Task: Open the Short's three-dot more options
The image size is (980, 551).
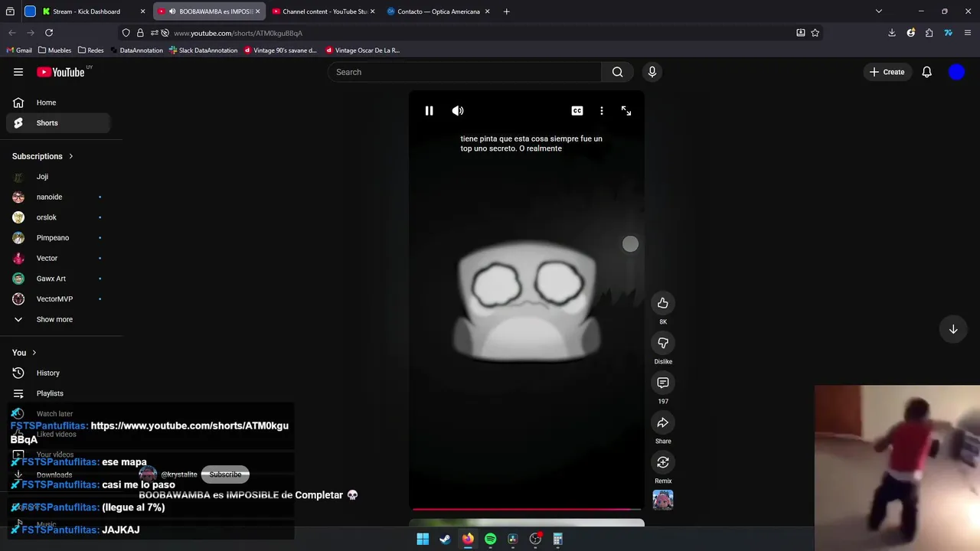Action: (602, 111)
